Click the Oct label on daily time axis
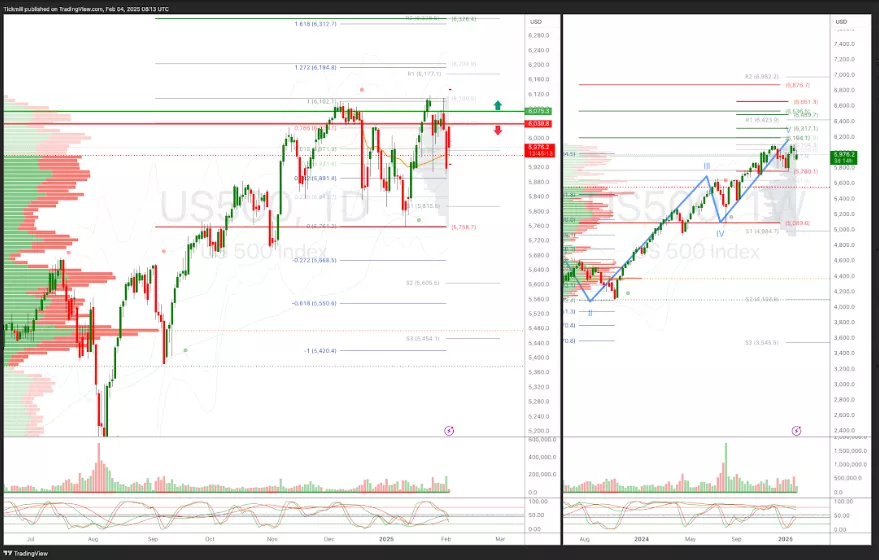This screenshot has height=560, width=879. pos(210,539)
